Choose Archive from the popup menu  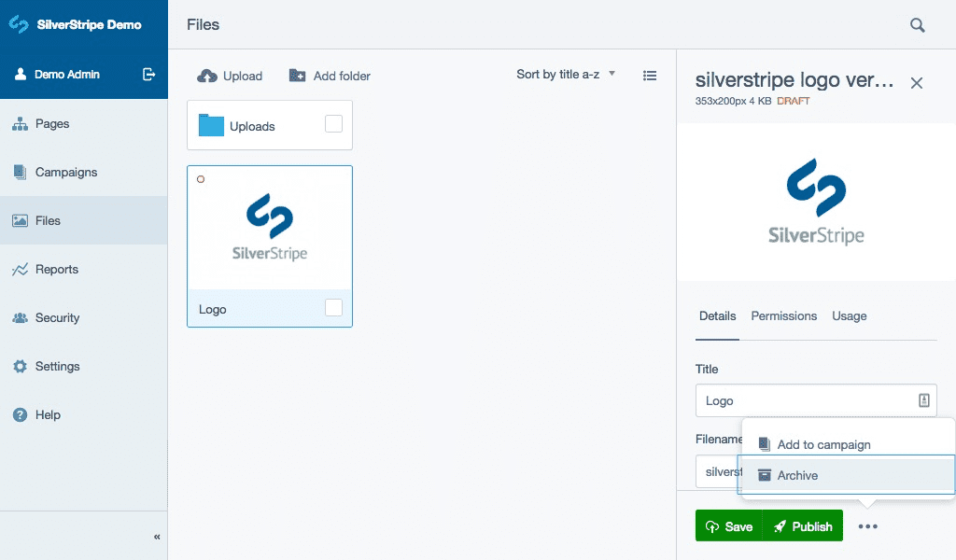tap(797, 475)
